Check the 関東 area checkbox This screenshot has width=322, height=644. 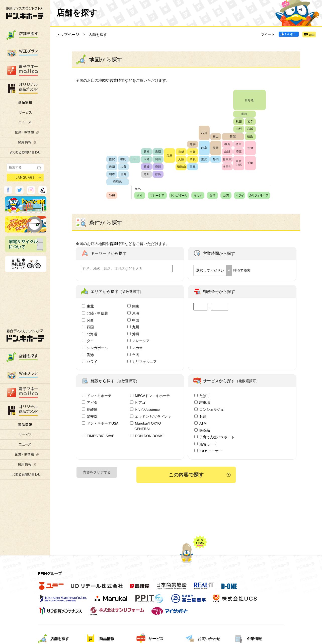(x=129, y=306)
